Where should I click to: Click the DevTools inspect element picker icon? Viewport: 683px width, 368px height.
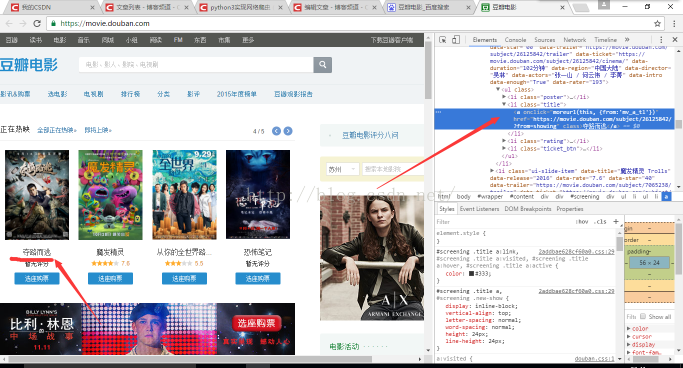pyautogui.click(x=443, y=40)
